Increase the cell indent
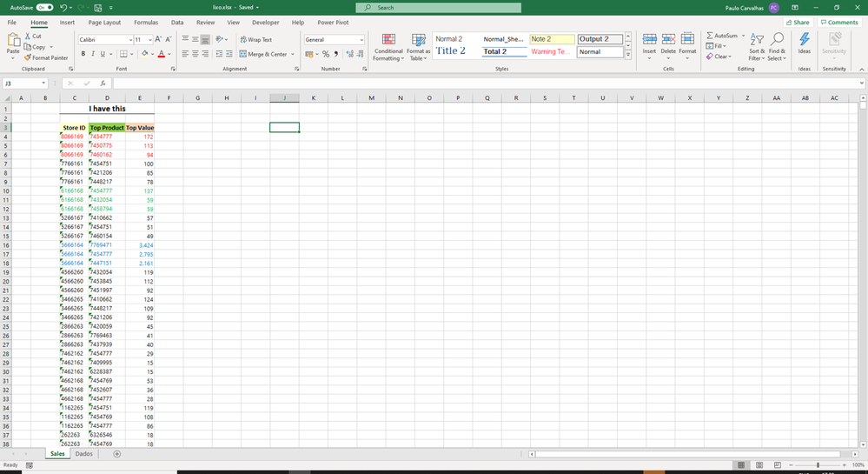This screenshot has height=474, width=868. coord(229,54)
